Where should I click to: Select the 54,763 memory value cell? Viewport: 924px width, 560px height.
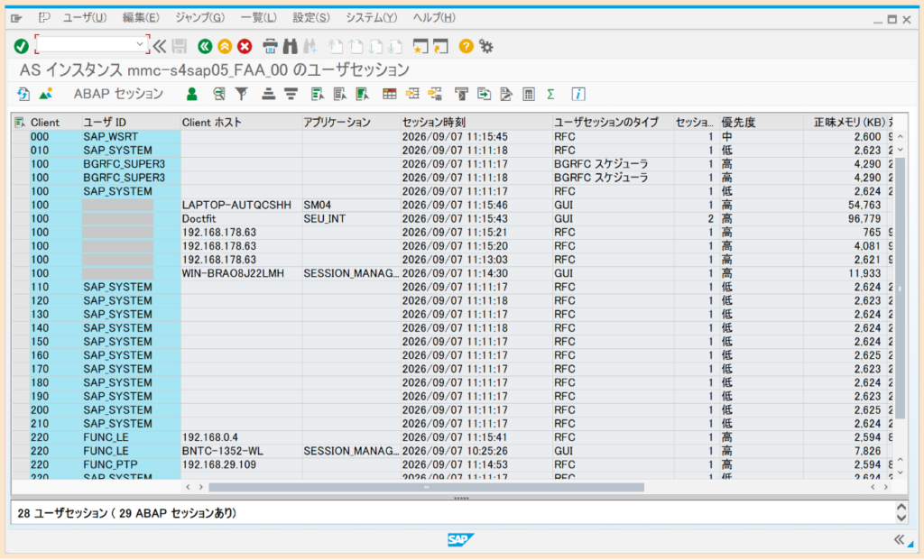pyautogui.click(x=845, y=205)
